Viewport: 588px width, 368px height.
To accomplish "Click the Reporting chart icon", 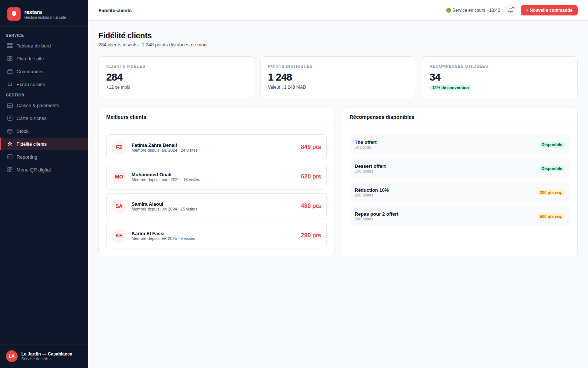I will (10, 157).
